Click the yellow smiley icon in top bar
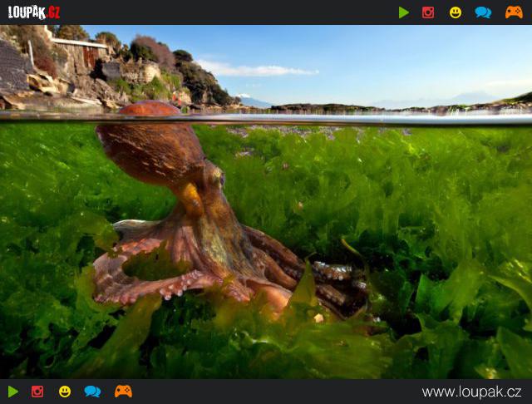The height and width of the screenshot is (404, 532). pyautogui.click(x=456, y=12)
